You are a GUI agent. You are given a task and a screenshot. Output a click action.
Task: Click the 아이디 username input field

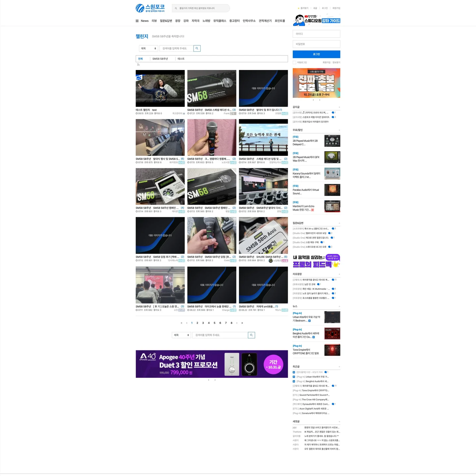pos(316,34)
